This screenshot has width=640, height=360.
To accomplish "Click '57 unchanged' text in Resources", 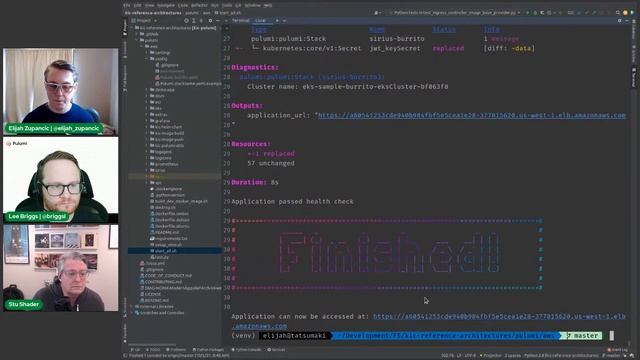I will tap(271, 163).
